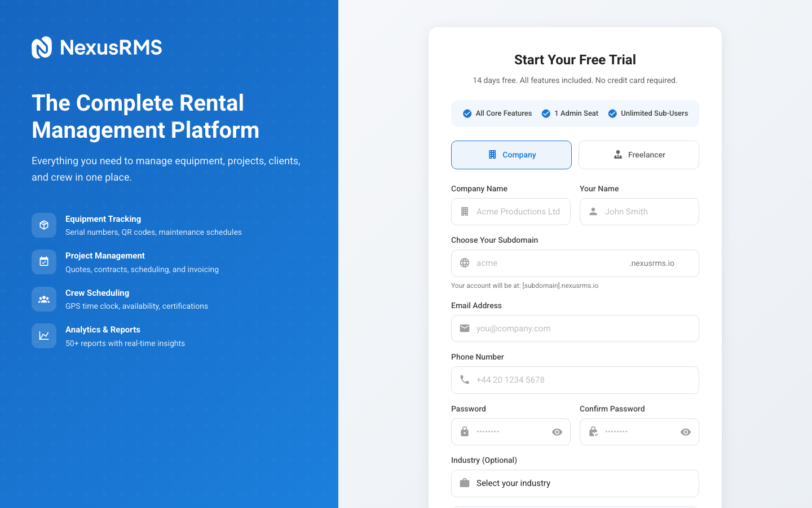Click the building icon in Company Name field
Image resolution: width=812 pixels, height=508 pixels.
click(x=465, y=211)
